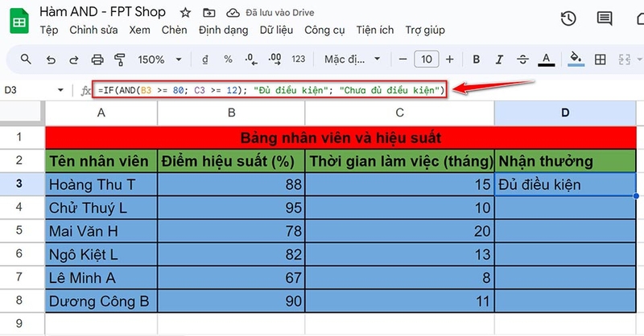This screenshot has height=336, width=644.
Task: Open the Tiện ích menu
Action: (375, 30)
